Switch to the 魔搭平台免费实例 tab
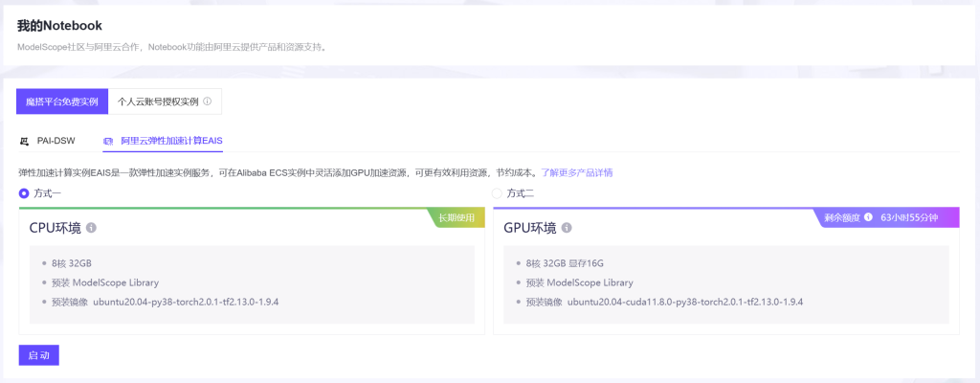 click(x=62, y=101)
